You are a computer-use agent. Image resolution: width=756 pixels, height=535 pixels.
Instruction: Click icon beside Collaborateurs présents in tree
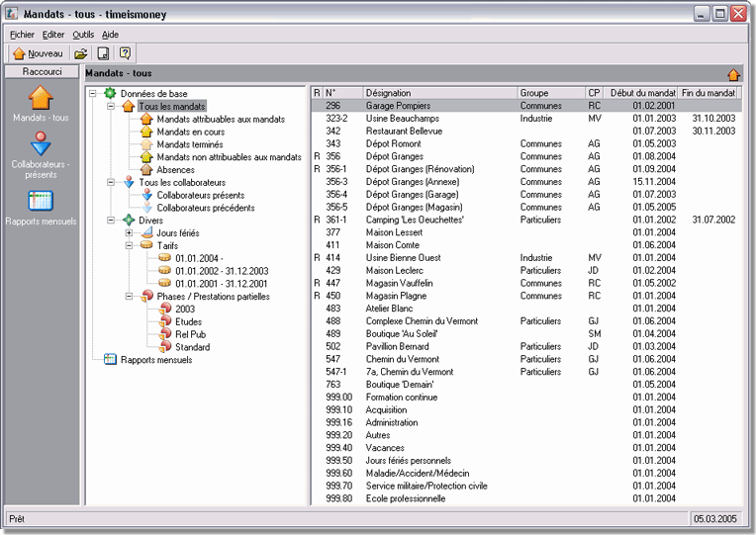tap(147, 195)
